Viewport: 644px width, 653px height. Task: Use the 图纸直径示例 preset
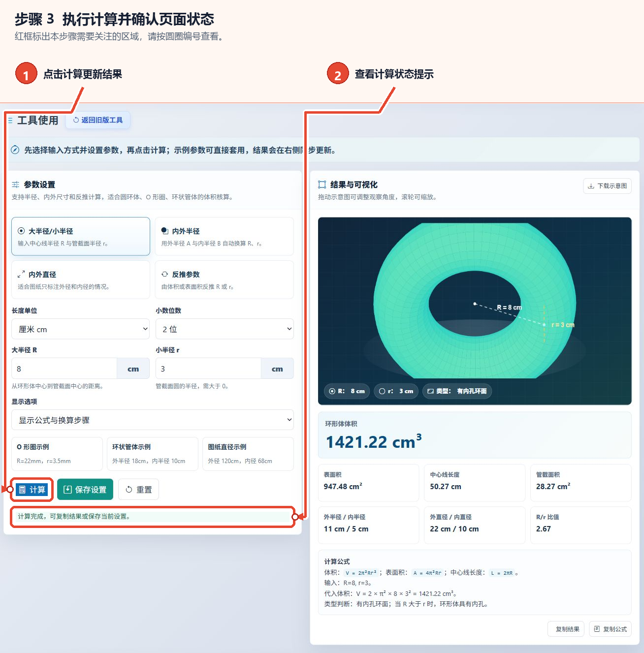[248, 454]
